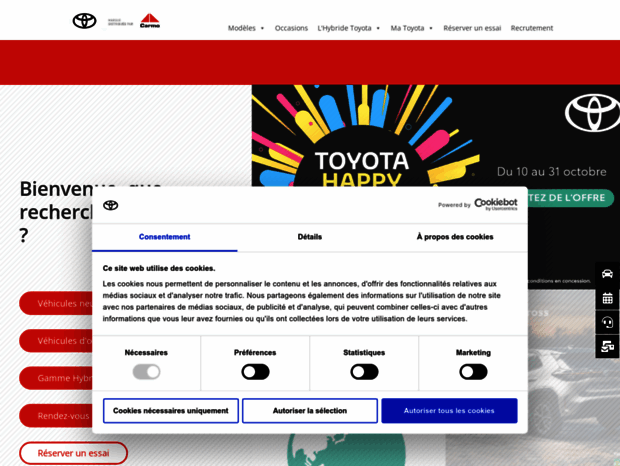Click the calendar icon in side toolbar
This screenshot has width=620, height=466.
pyautogui.click(x=607, y=298)
